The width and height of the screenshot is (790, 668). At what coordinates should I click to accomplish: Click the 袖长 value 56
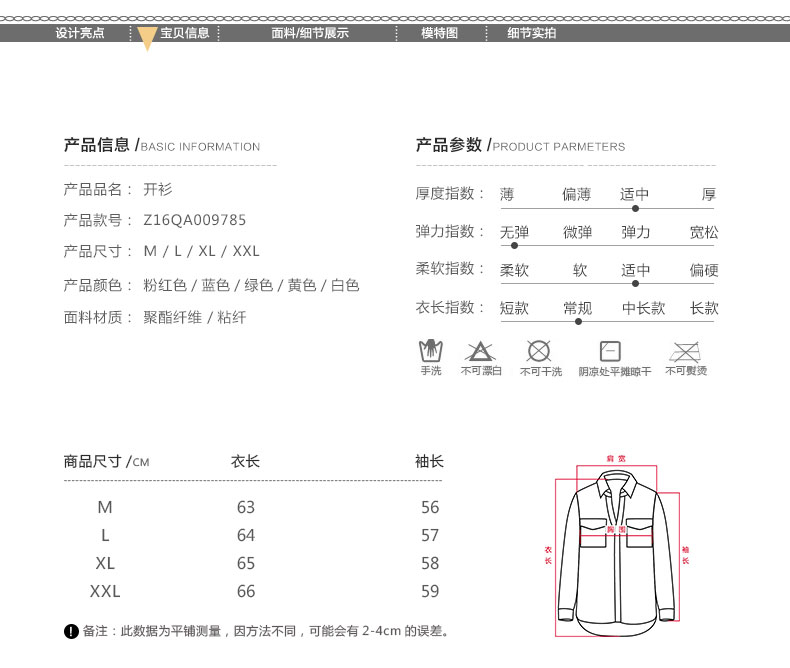[430, 507]
